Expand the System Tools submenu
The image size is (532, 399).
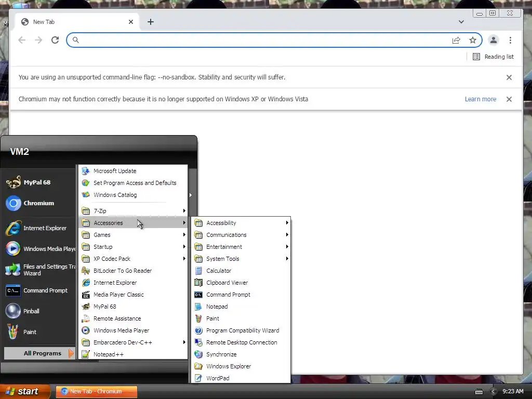pyautogui.click(x=241, y=259)
